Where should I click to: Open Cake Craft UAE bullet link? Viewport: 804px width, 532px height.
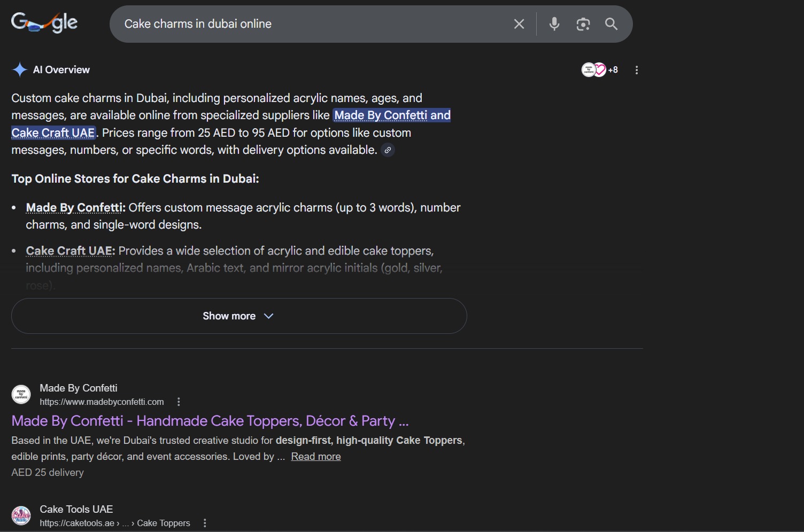coord(69,251)
